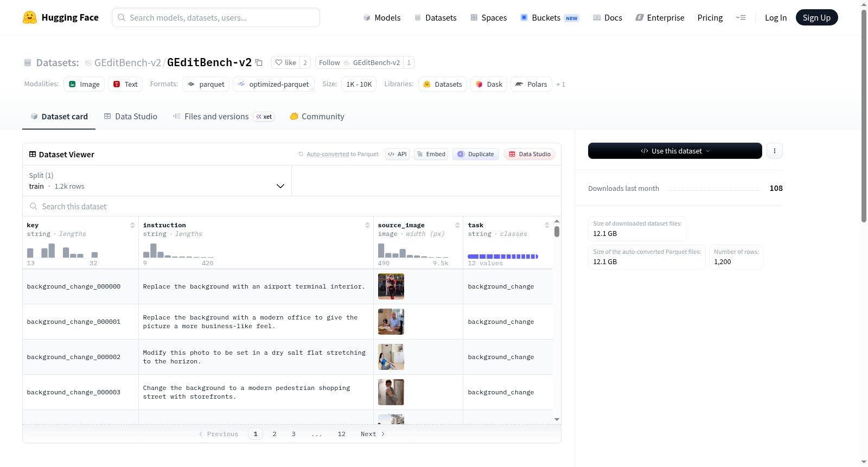
Task: Go to the Next results page
Action: 373,434
